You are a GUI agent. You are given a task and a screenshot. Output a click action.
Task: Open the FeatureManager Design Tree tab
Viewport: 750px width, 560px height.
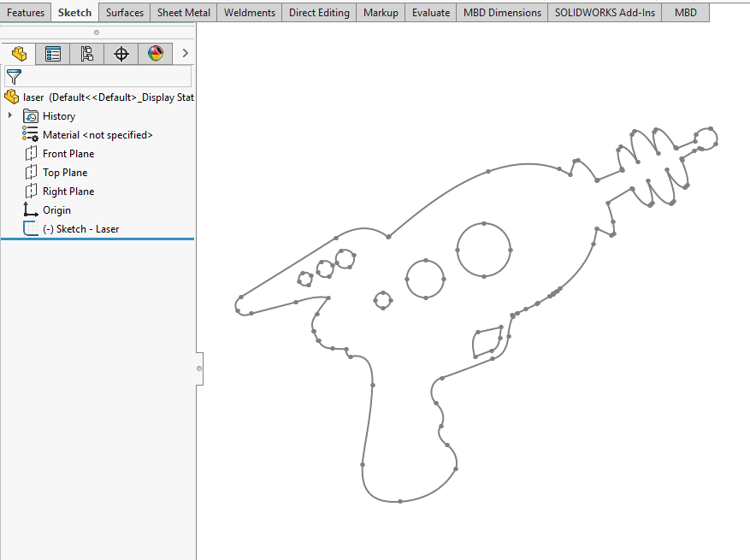(18, 54)
